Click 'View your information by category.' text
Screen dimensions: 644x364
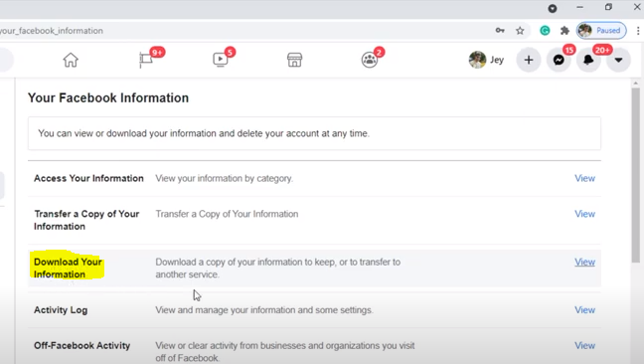click(225, 179)
